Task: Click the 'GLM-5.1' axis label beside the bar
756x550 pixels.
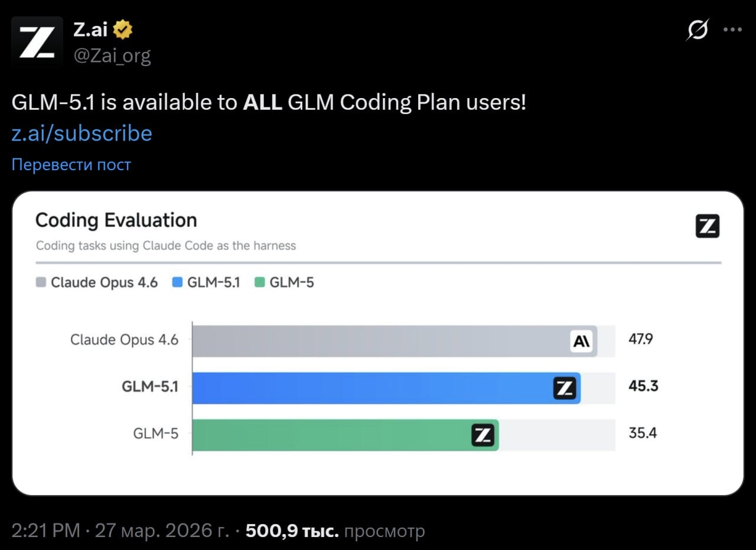Action: [x=149, y=386]
